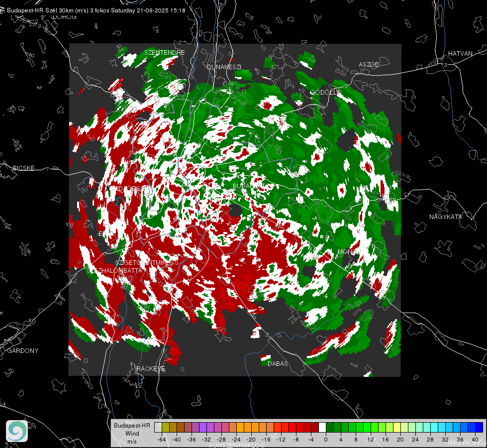Click the -12 value on the legend scale
The height and width of the screenshot is (448, 487).
(281, 440)
